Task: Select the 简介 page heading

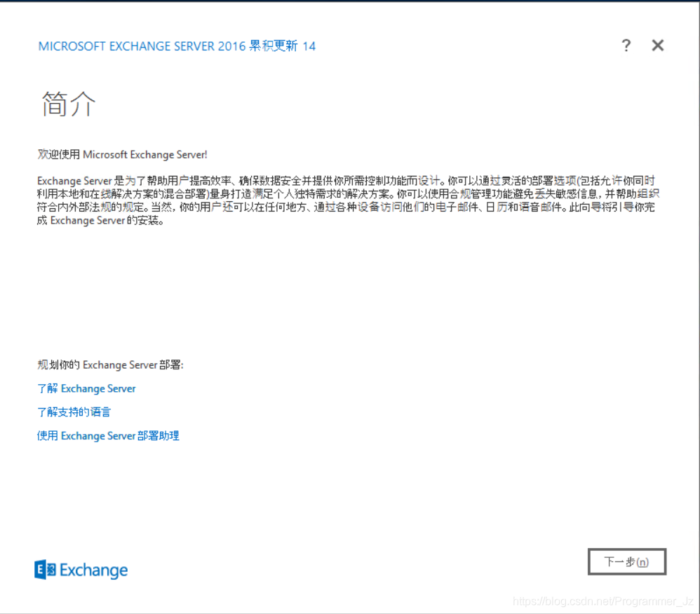Action: tap(68, 104)
